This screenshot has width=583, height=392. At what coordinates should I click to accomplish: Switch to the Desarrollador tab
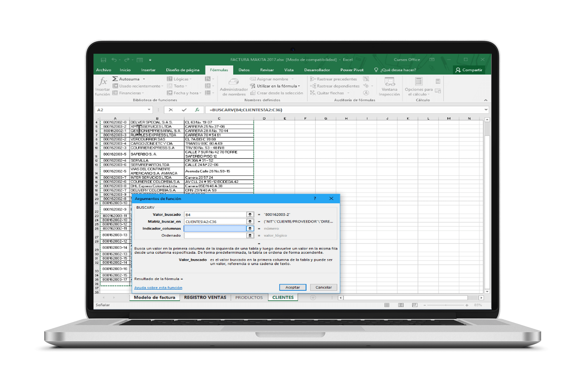[x=317, y=70]
